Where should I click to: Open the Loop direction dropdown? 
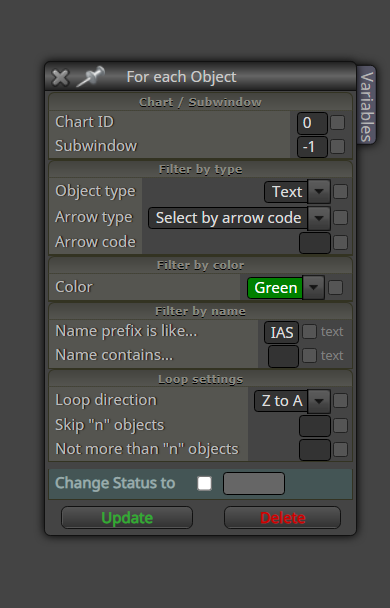pos(292,401)
